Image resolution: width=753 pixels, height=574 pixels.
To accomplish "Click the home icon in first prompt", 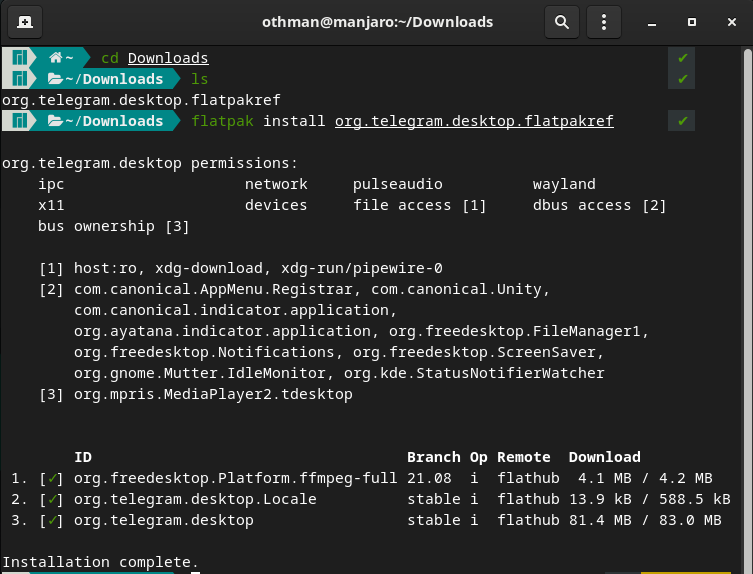I will click(x=56, y=58).
